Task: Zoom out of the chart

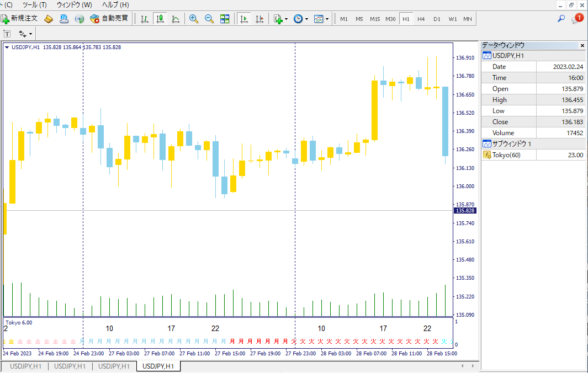Action: [x=209, y=19]
